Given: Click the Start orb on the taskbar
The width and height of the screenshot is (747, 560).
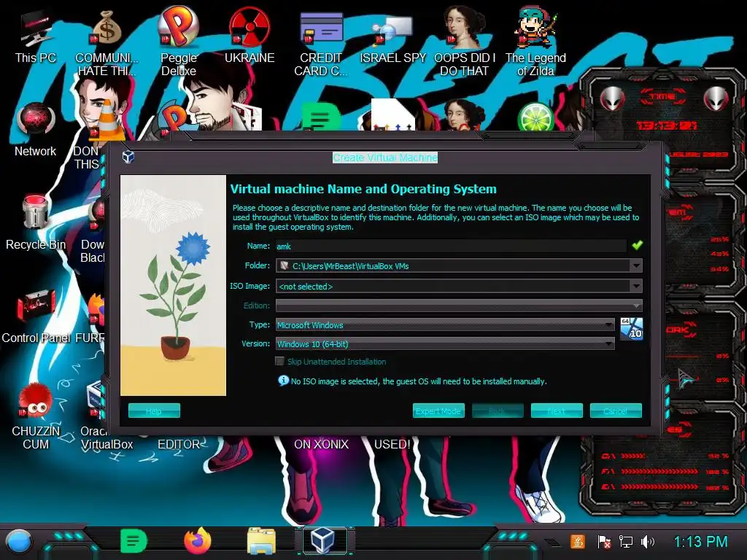Looking at the screenshot, I should [x=19, y=542].
